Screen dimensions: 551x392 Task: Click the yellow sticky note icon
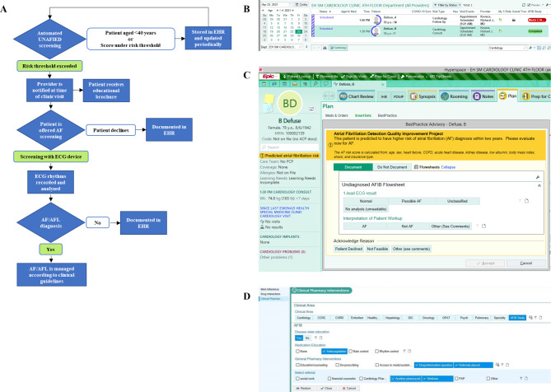(269, 99)
